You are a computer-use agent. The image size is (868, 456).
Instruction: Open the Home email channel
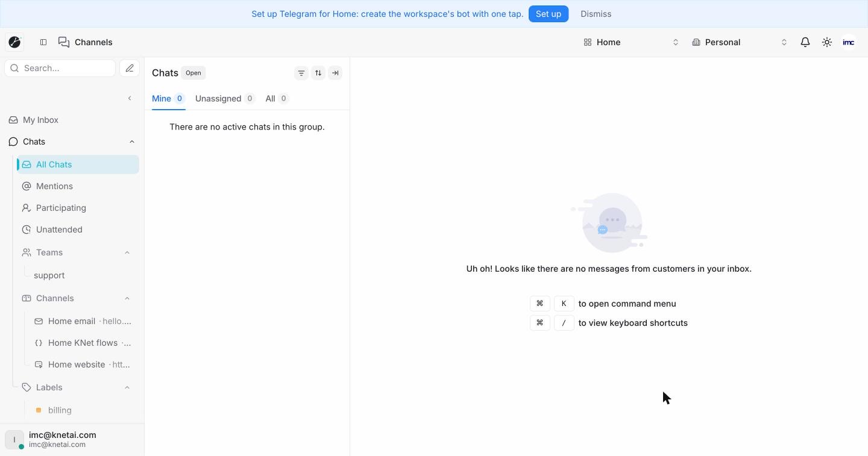click(x=84, y=321)
